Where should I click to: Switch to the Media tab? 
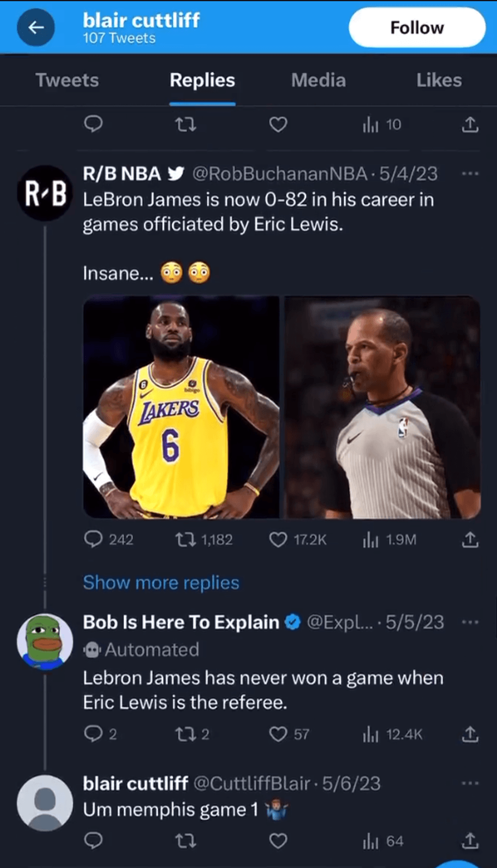318,80
